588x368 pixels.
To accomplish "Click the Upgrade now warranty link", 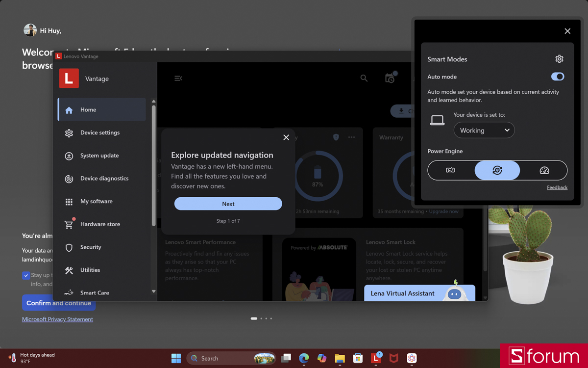I will coord(444,211).
